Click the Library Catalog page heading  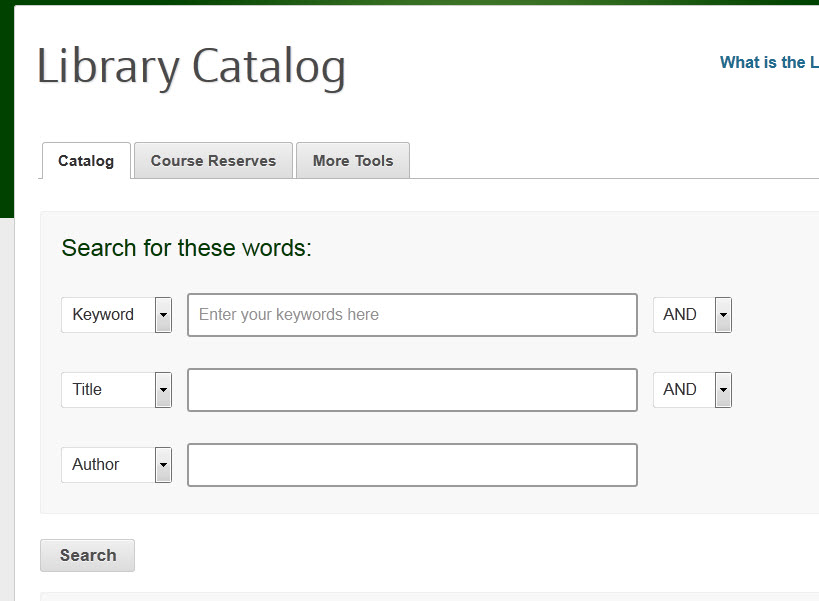[x=191, y=65]
